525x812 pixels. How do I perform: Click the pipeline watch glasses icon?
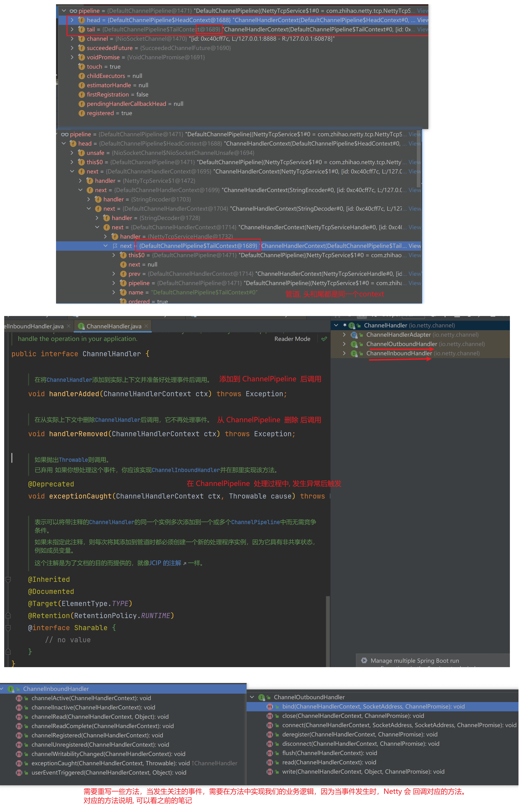pyautogui.click(x=73, y=11)
